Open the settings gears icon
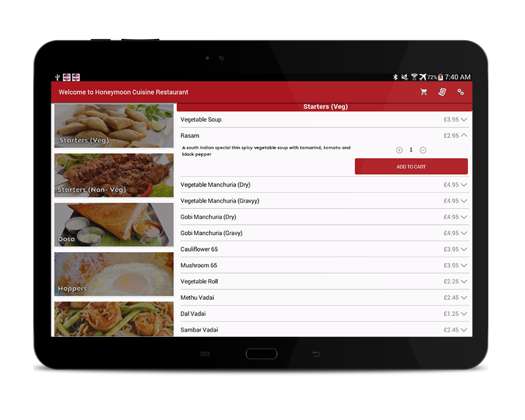Viewport: 525px width, 420px height. tap(460, 92)
